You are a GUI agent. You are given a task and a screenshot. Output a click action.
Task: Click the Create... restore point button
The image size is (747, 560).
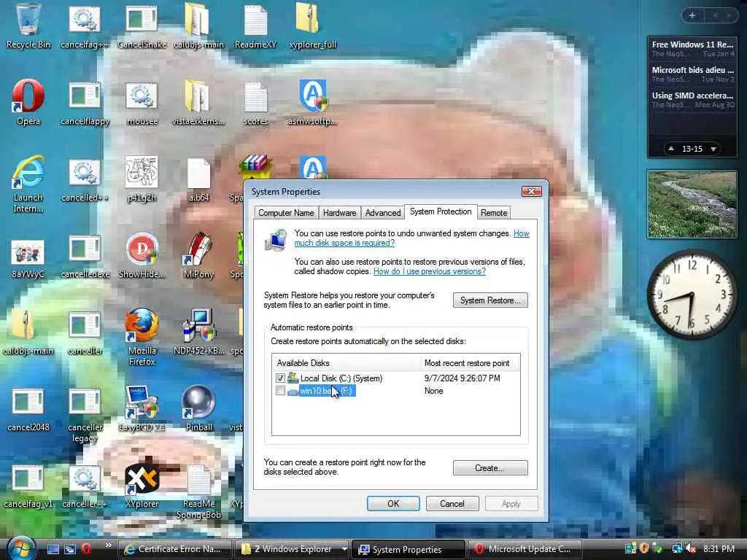(x=490, y=468)
